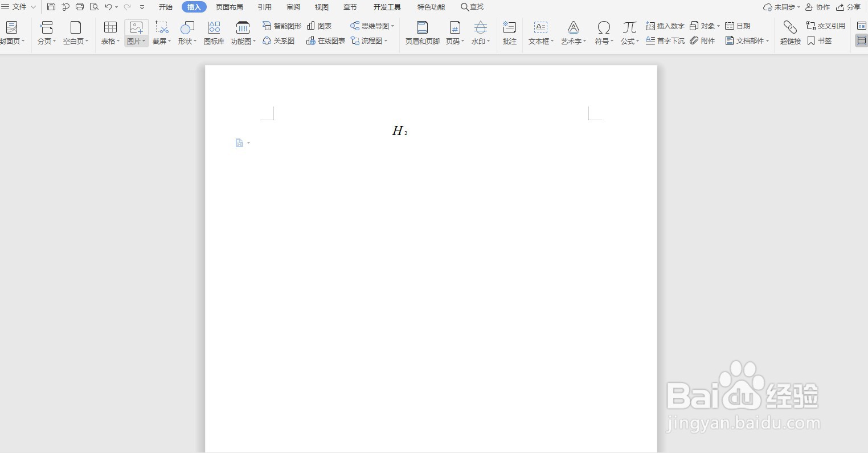Insert Page Number (页码)
Image resolution: width=868 pixels, height=453 pixels.
[455, 33]
